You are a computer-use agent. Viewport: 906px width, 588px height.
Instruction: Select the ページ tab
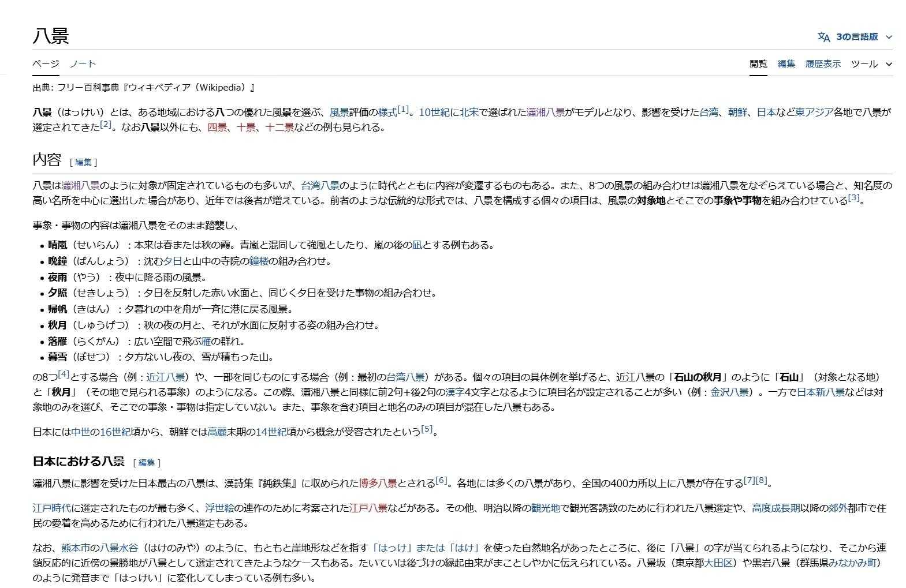46,64
